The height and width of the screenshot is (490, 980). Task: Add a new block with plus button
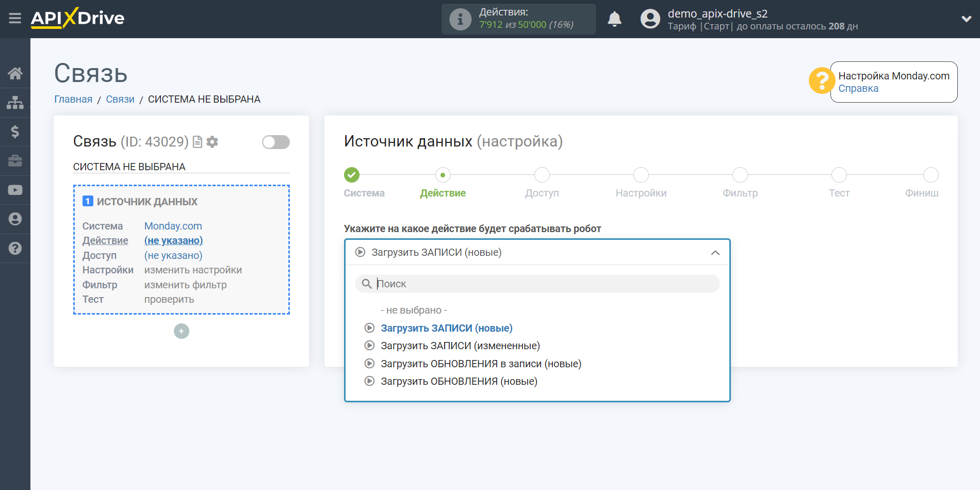(182, 331)
